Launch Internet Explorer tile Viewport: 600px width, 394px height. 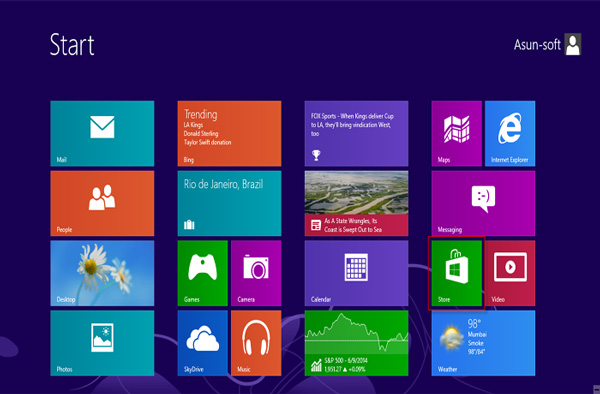click(510, 134)
